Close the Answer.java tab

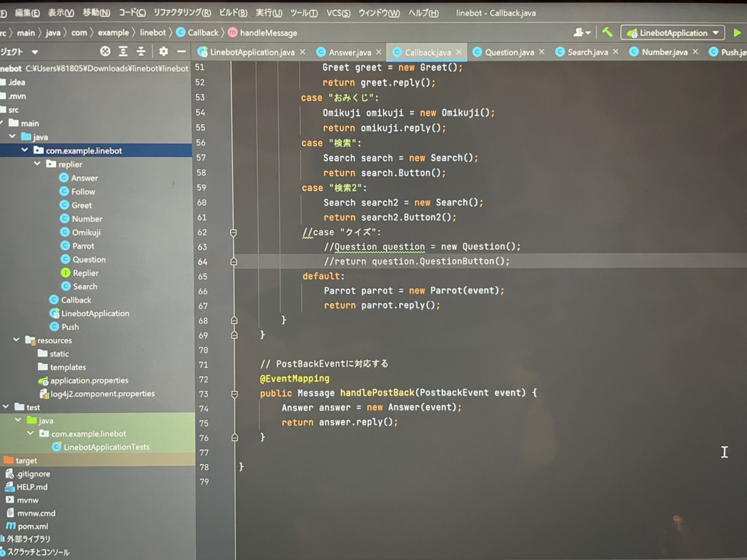click(379, 52)
